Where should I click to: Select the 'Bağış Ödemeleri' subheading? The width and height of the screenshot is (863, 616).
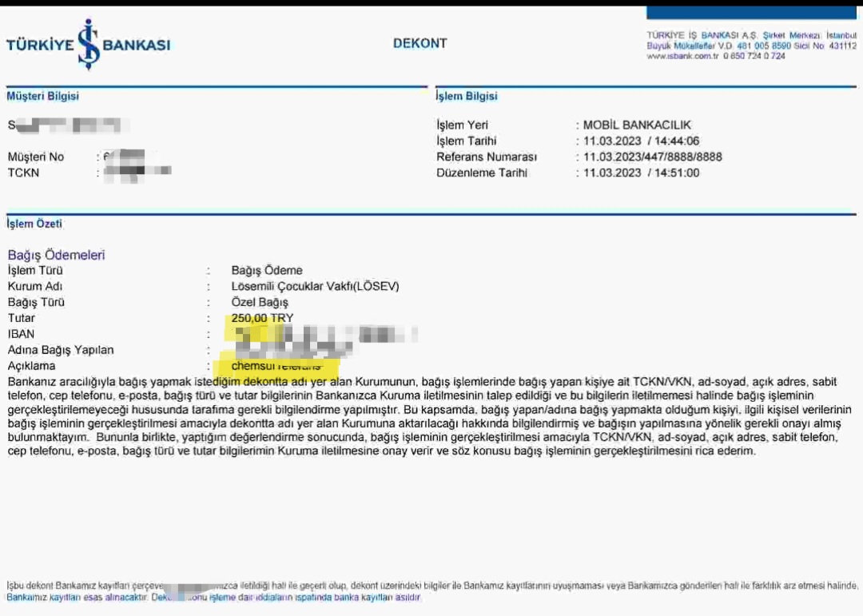(x=56, y=255)
